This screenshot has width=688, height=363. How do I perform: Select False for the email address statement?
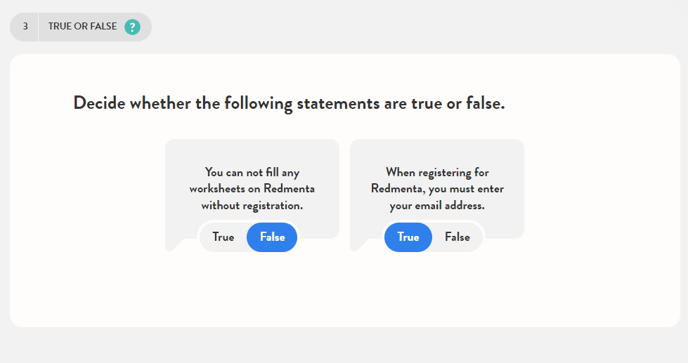(457, 237)
